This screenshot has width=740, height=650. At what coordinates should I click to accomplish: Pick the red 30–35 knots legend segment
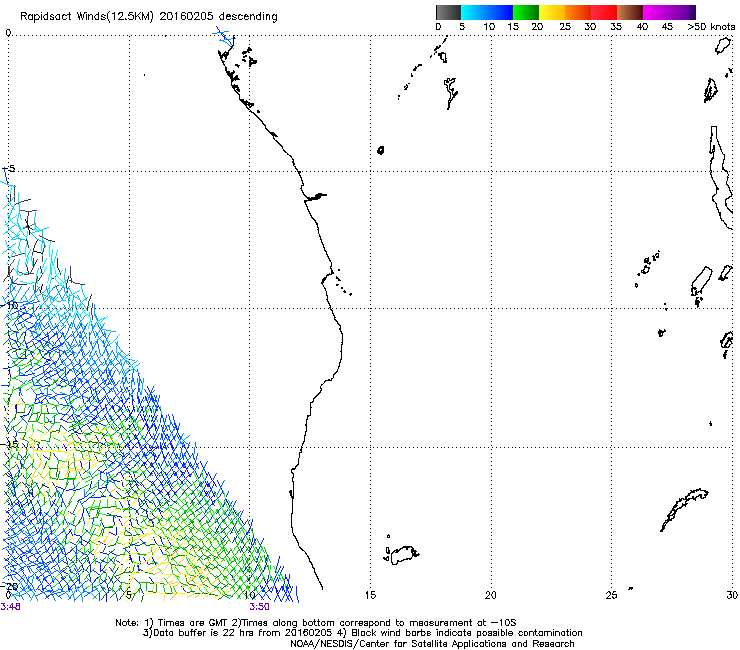pyautogui.click(x=604, y=12)
